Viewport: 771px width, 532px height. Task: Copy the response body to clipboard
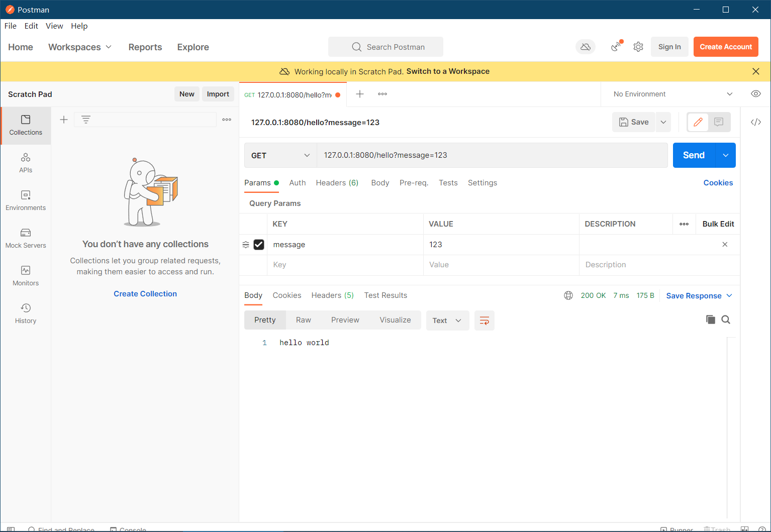(711, 320)
